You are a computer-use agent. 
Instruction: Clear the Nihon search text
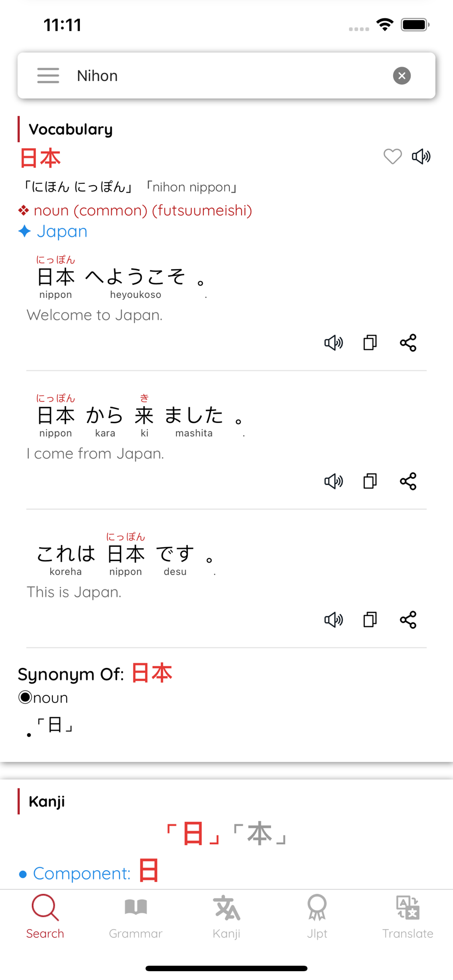(402, 75)
